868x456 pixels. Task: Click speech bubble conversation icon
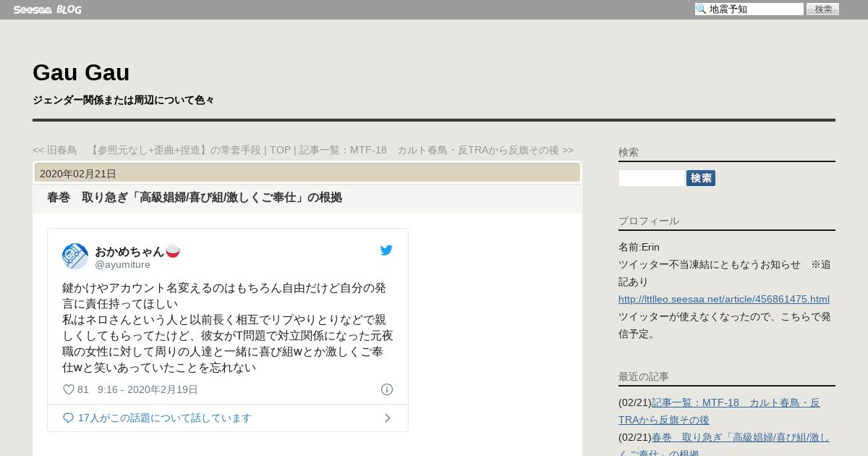[69, 418]
